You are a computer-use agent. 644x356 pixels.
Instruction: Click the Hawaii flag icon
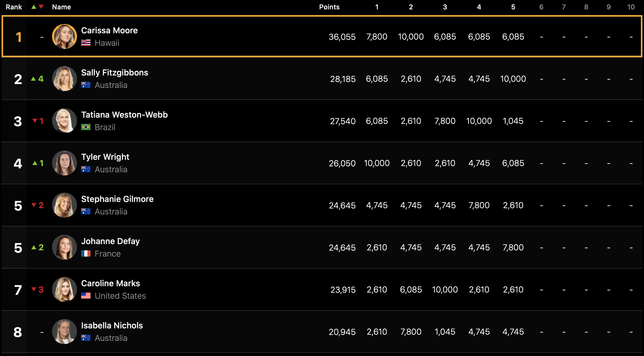(x=86, y=43)
